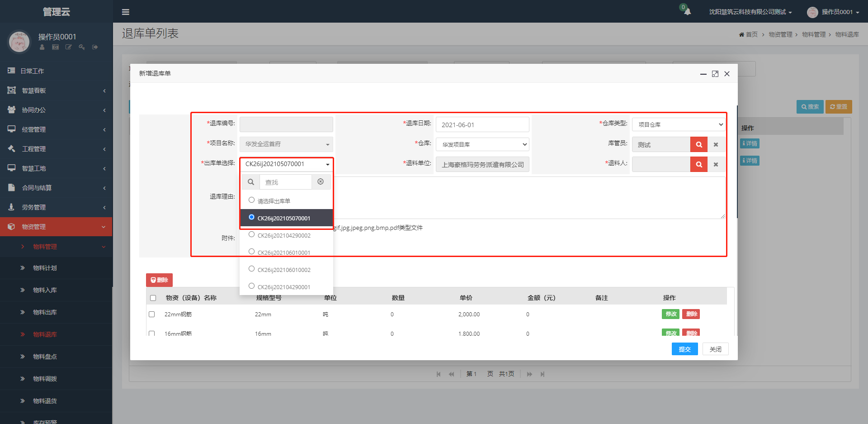
Task: Click the 首页 home breadcrumb
Action: [748, 34]
